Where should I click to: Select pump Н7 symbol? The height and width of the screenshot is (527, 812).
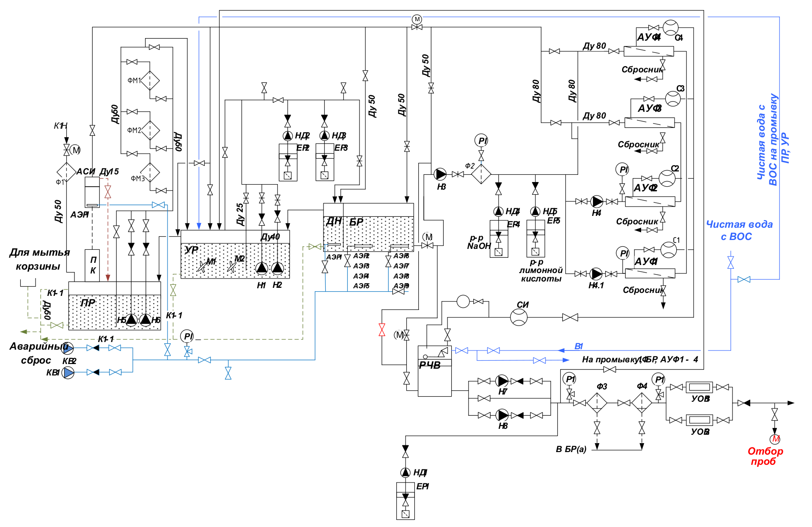tap(502, 381)
